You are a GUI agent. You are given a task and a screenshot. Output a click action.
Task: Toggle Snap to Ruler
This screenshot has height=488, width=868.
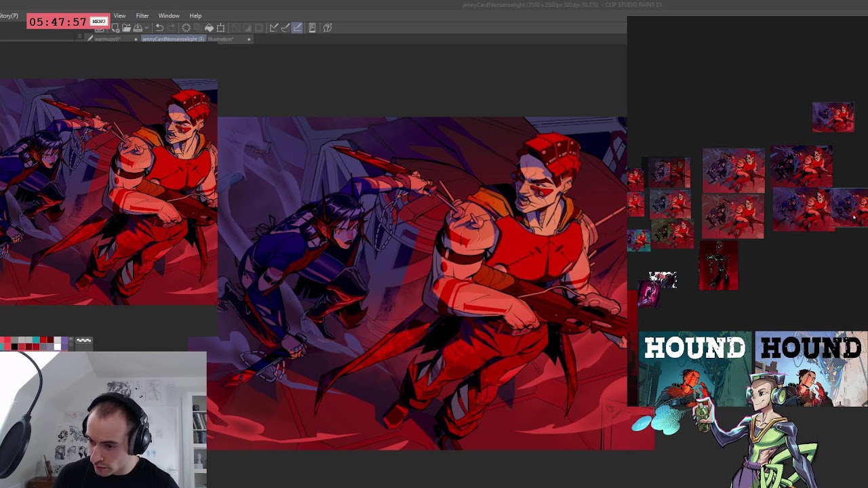coord(274,28)
